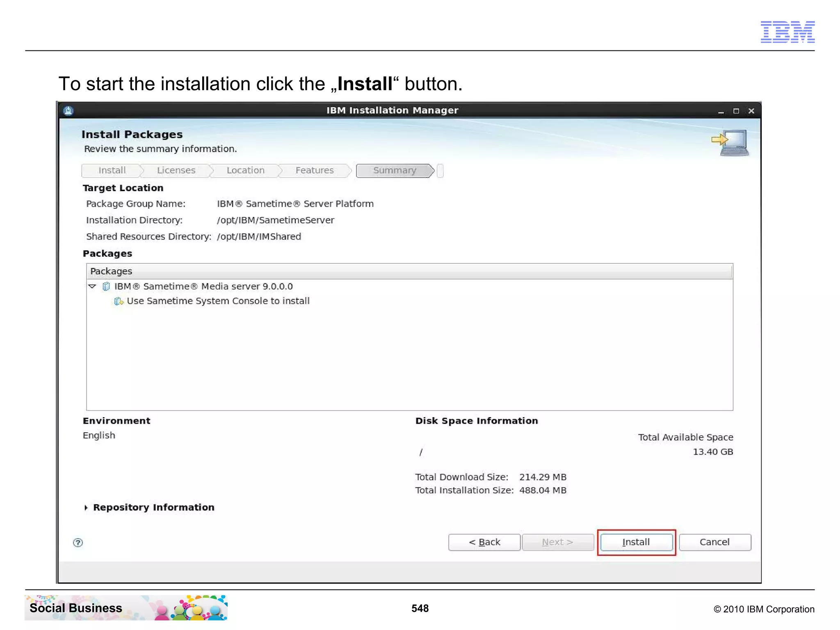Screen dimensions: 840x630
Task: Click the '/opt/IBM/SametimeServer' installation directory text
Action: tap(276, 220)
